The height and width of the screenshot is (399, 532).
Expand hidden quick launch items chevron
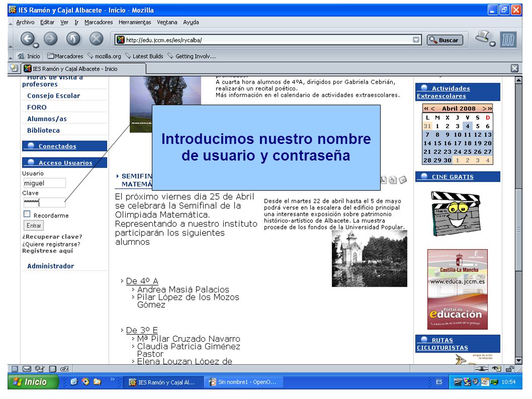[112, 379]
